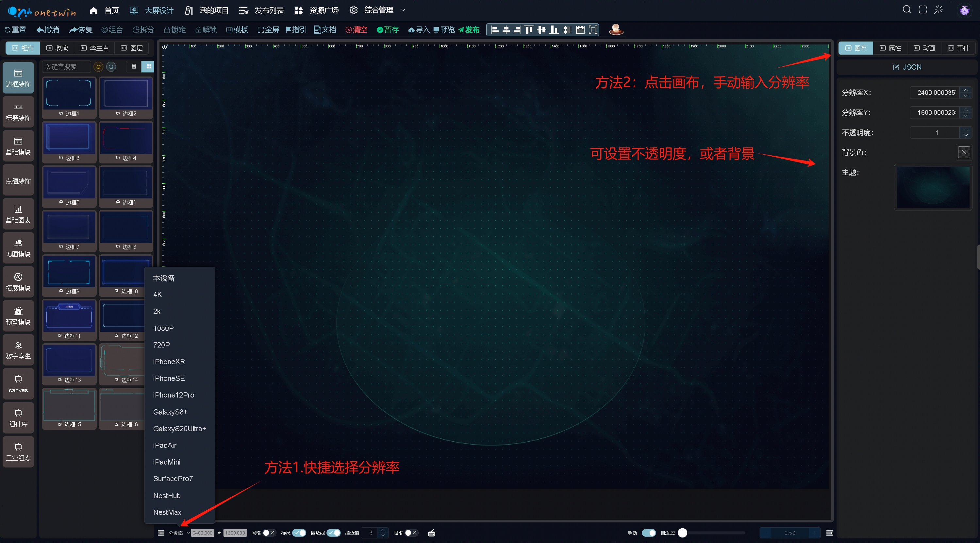Click the 边框3 border thumbnail
The width and height of the screenshot is (980, 543).
69,138
